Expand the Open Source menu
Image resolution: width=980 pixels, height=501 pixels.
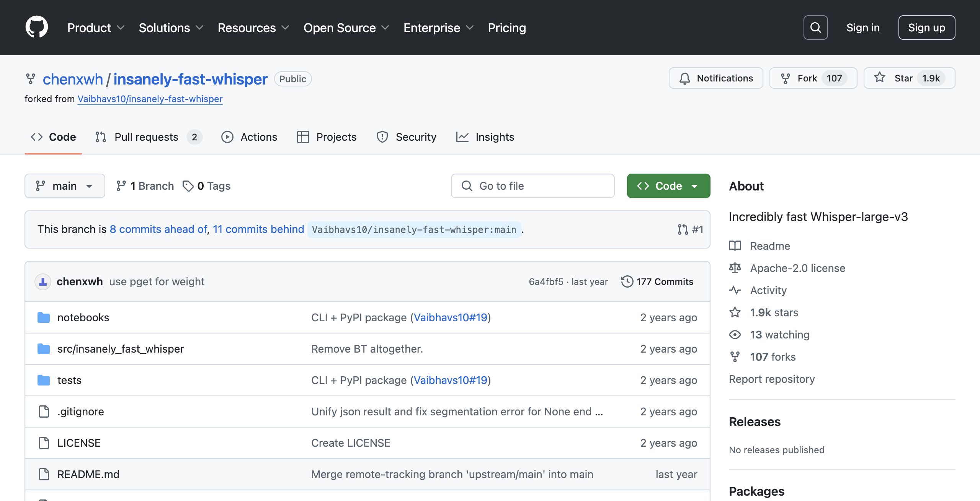(346, 28)
